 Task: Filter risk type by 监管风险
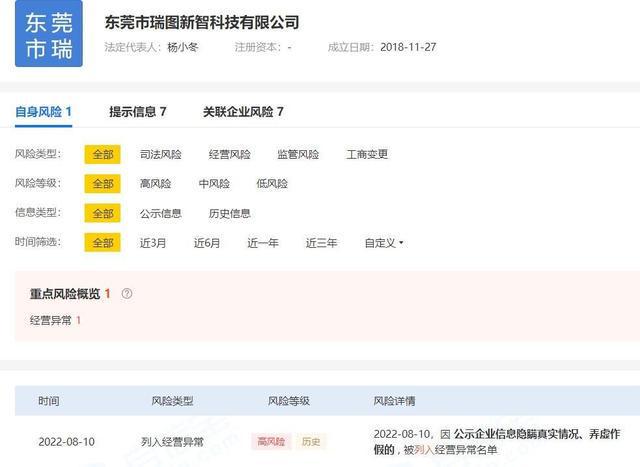298,154
